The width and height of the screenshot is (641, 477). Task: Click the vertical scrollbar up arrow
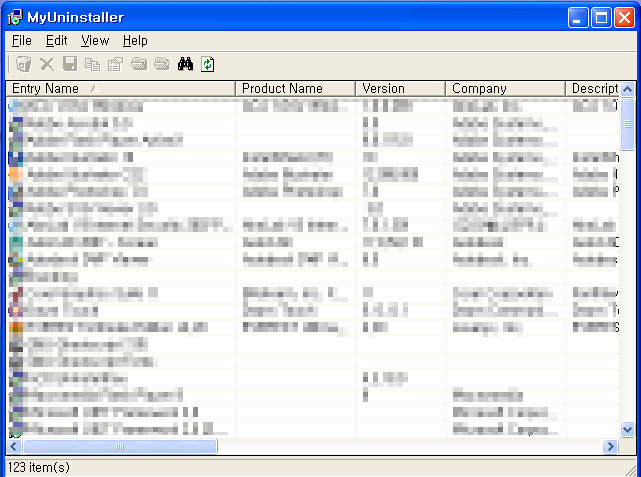tap(628, 89)
